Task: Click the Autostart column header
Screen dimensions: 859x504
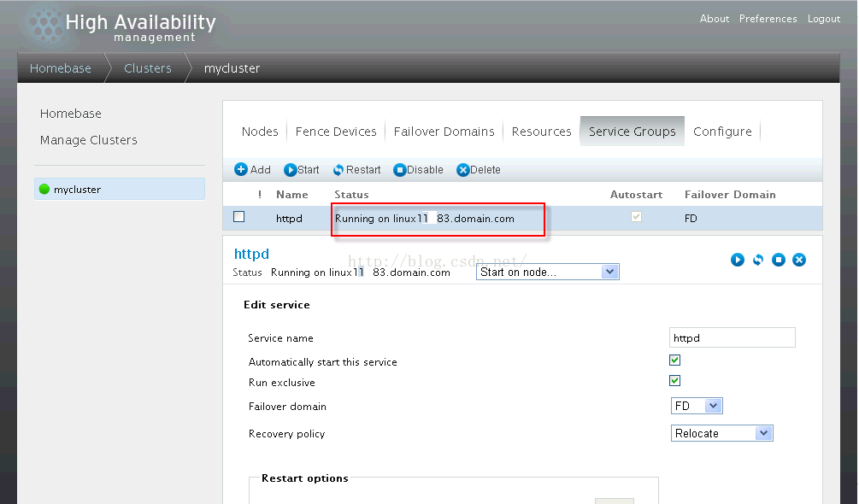Action: [636, 194]
